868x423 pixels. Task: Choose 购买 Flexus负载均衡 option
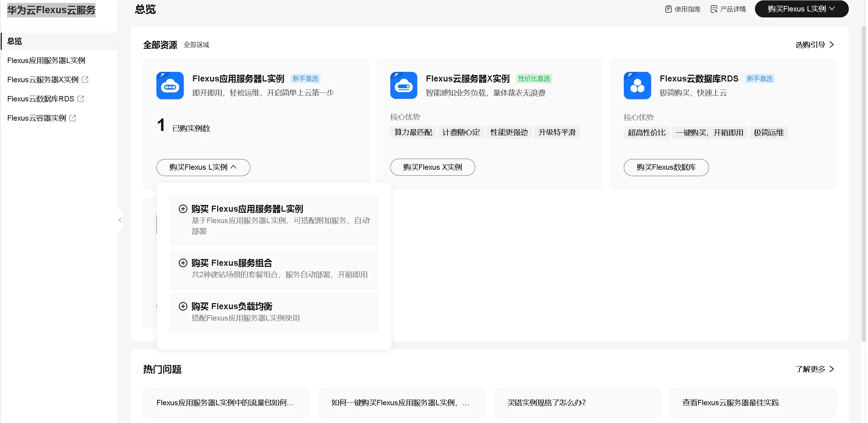[274, 313]
